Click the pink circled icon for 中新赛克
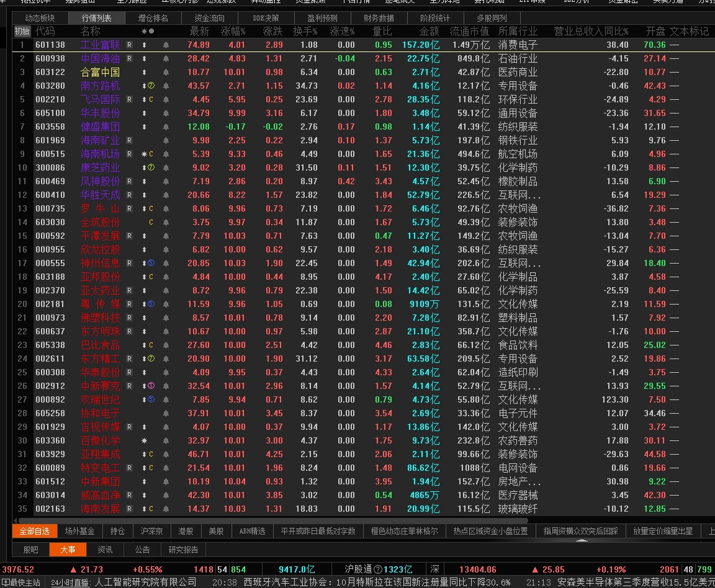Viewport: 715px width, 588px height. (151, 386)
